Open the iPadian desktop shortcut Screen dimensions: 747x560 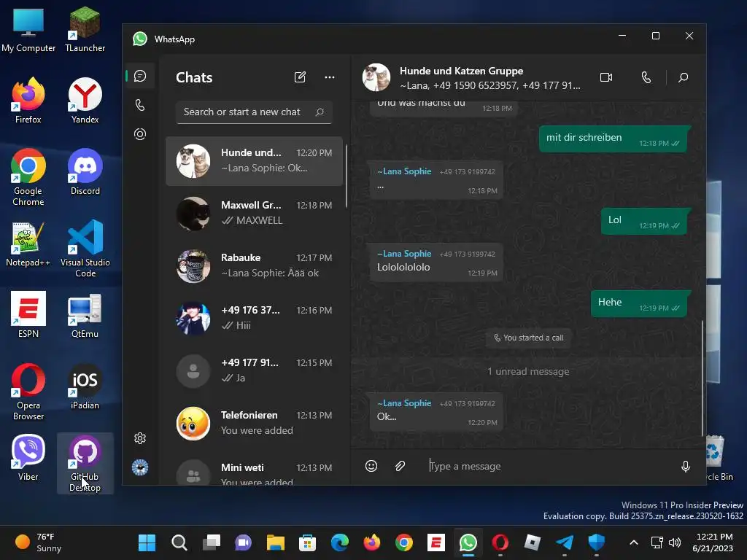click(85, 386)
